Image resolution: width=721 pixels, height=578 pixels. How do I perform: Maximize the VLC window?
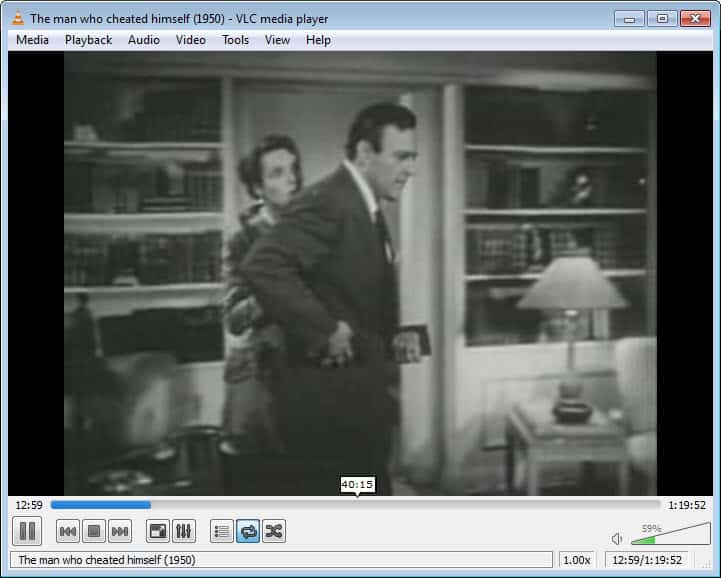[662, 19]
